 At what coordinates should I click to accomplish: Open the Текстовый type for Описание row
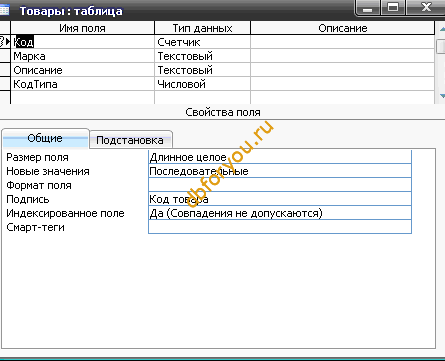[x=202, y=70]
